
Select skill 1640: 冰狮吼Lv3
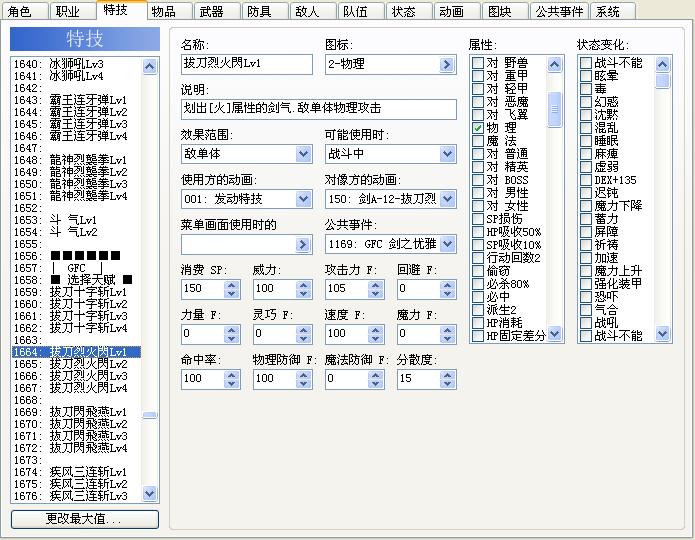[x=76, y=64]
